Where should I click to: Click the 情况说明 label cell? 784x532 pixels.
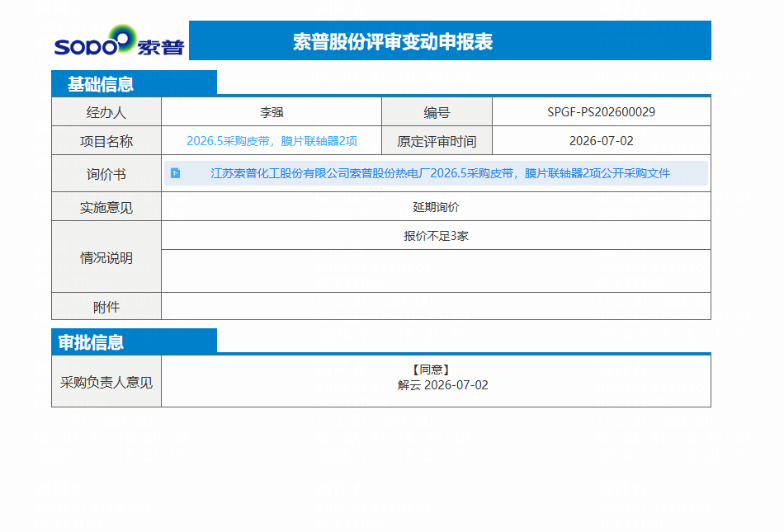pos(106,257)
